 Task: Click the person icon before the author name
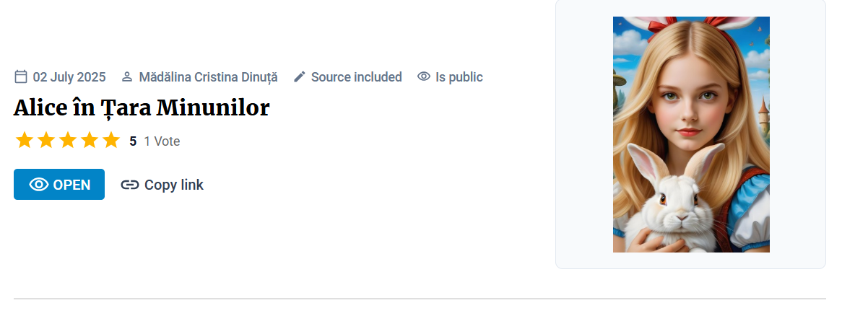(127, 76)
